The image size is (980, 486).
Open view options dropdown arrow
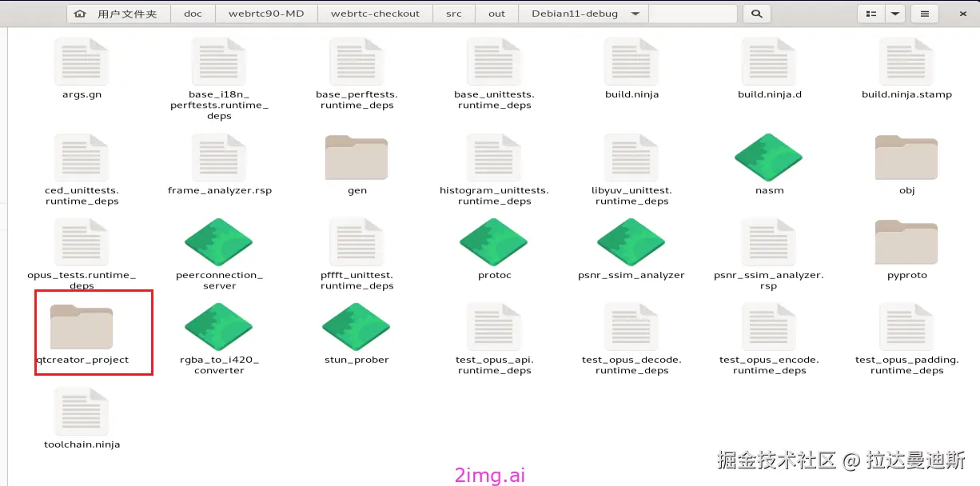(894, 14)
